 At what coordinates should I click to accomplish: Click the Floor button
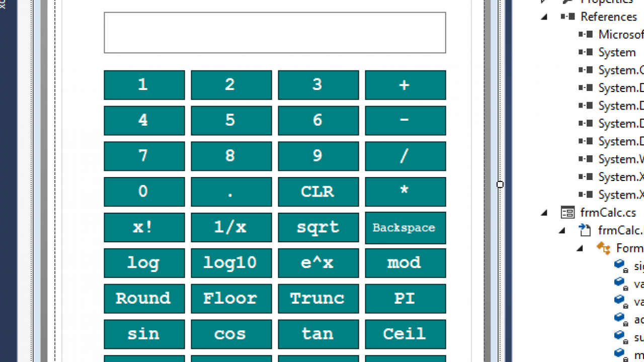(231, 299)
